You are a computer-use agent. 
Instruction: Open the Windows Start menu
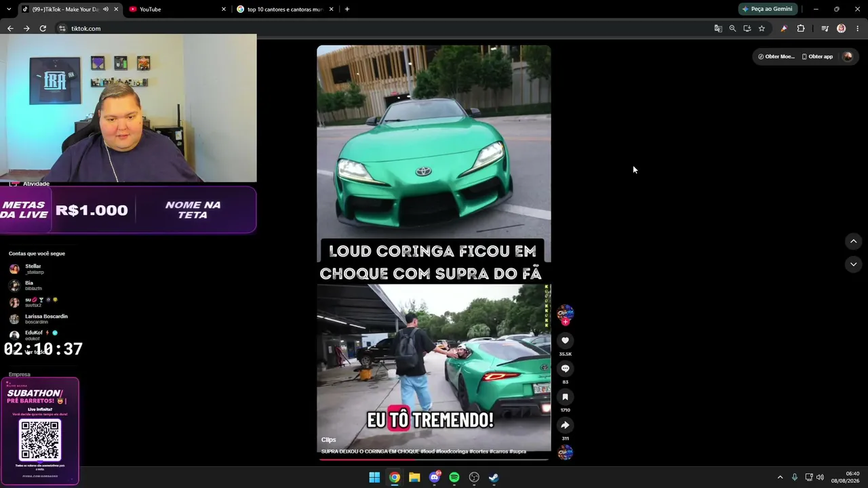[374, 477]
